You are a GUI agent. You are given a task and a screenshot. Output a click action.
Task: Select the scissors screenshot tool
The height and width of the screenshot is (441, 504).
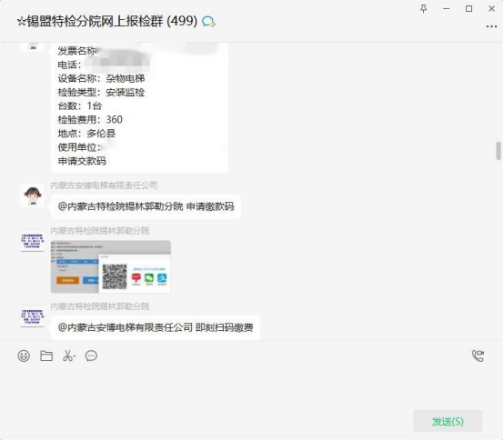tap(69, 356)
